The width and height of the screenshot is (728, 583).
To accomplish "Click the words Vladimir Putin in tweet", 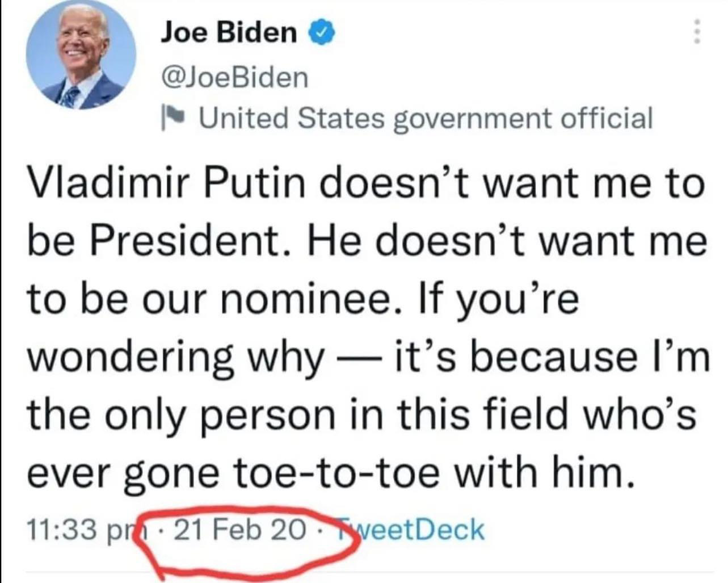I will point(159,183).
